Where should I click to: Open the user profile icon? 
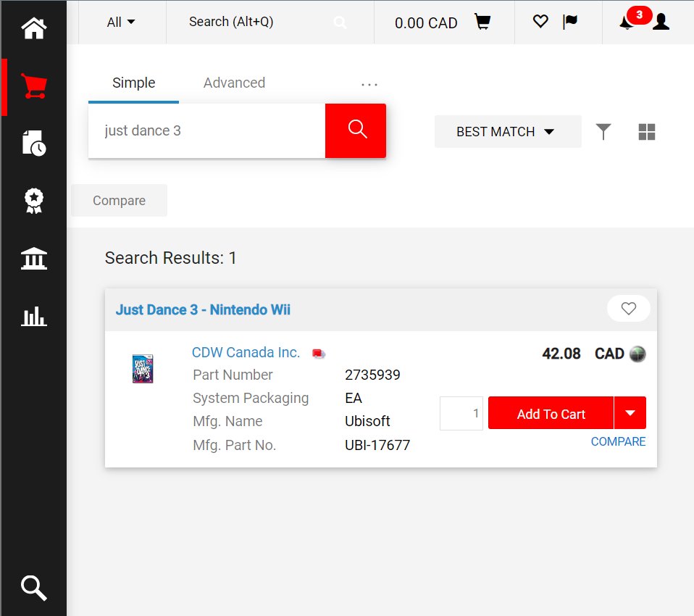click(x=661, y=22)
